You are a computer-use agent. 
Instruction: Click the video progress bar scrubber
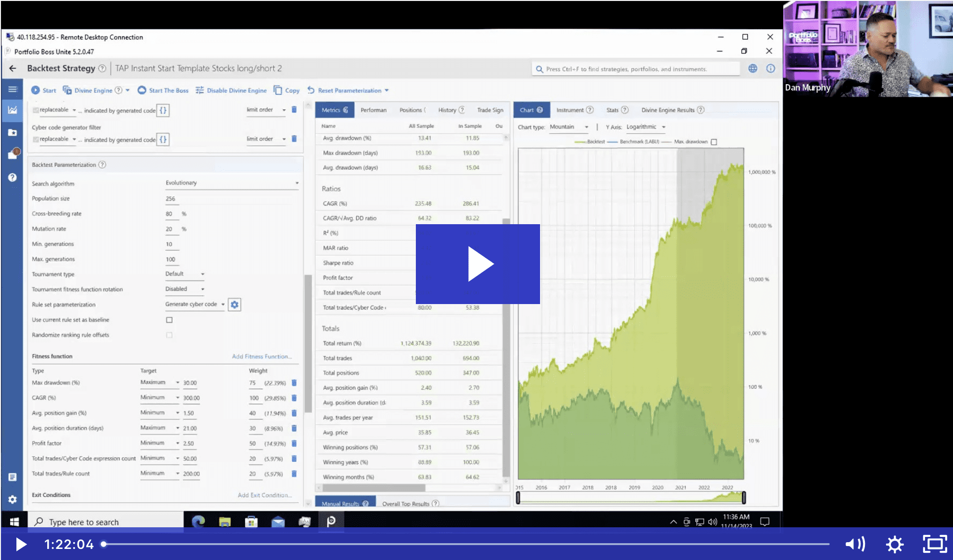(x=103, y=544)
